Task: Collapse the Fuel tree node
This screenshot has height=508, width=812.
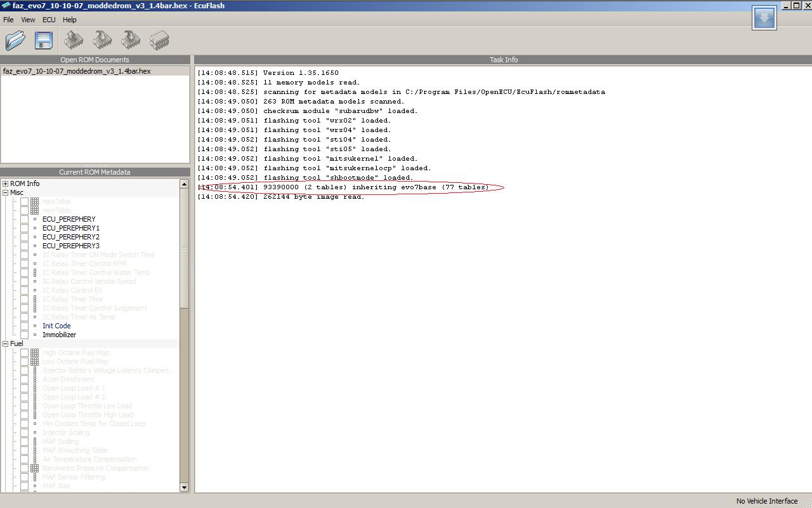Action: pyautogui.click(x=5, y=344)
